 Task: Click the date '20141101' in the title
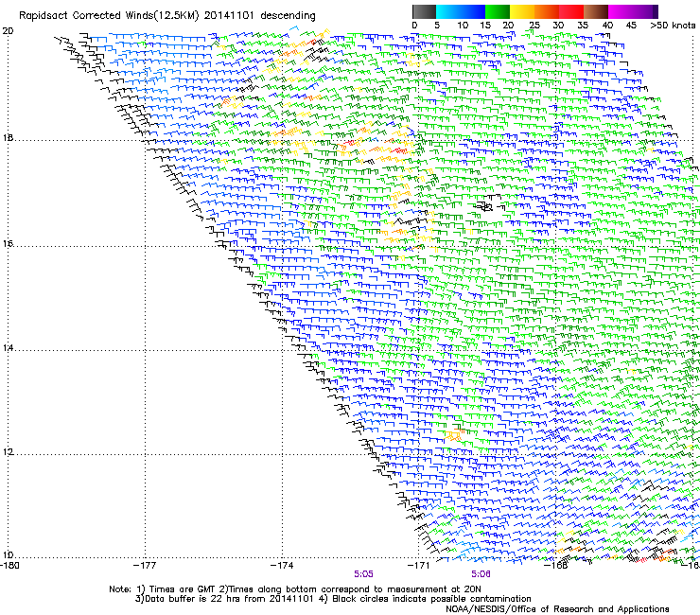pyautogui.click(x=229, y=16)
